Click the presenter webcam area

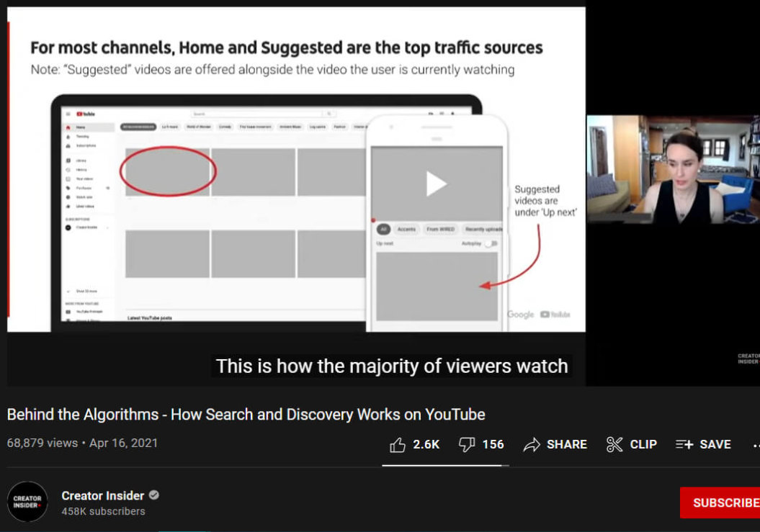[674, 170]
